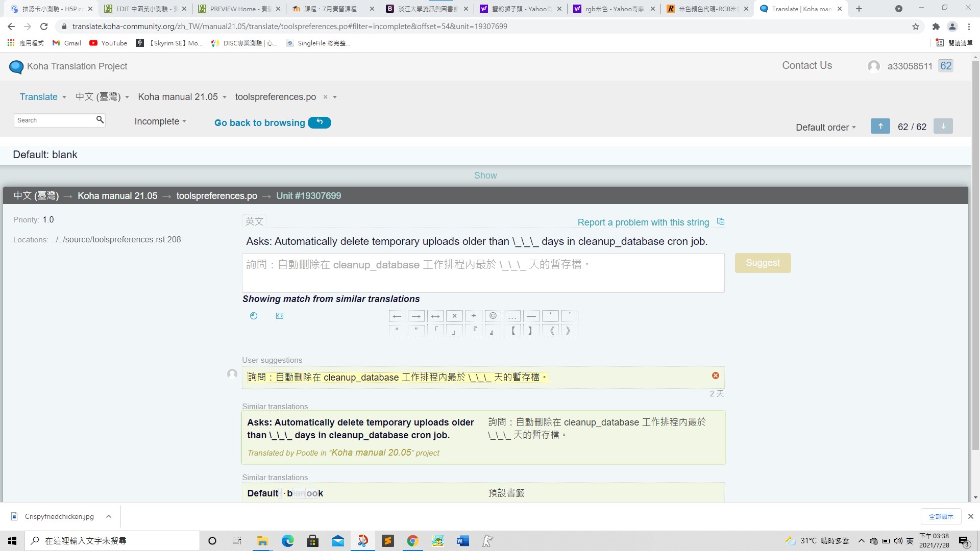This screenshot has height=551, width=980.
Task: Expand the Default order sort dropdown
Action: (x=825, y=128)
